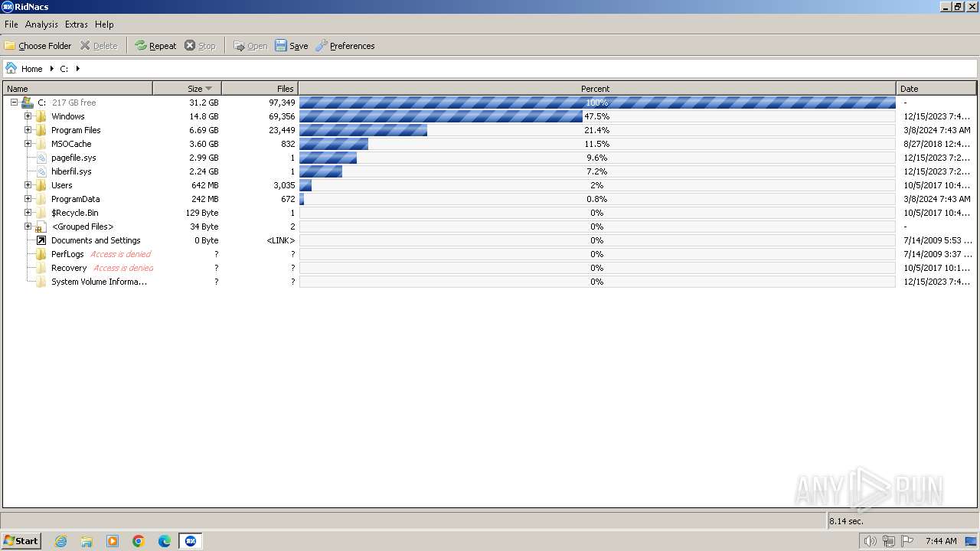Open Internet Explorer from taskbar
Screen dimensions: 980x551
pyautogui.click(x=60, y=541)
